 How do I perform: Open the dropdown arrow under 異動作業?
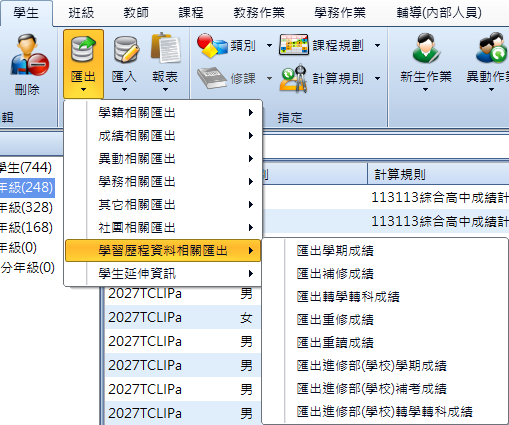click(491, 89)
